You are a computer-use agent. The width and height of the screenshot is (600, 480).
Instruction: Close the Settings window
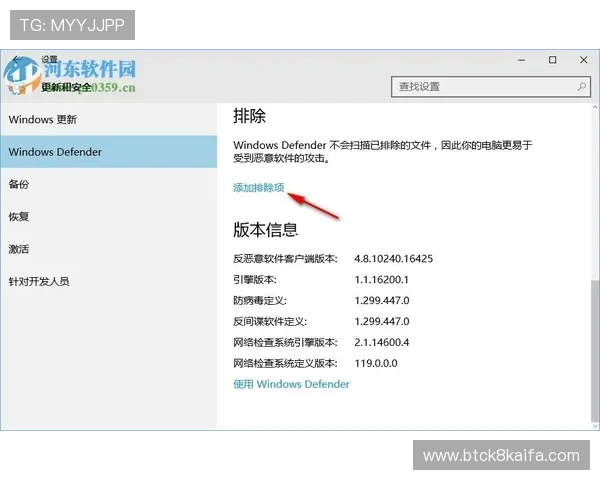584,60
